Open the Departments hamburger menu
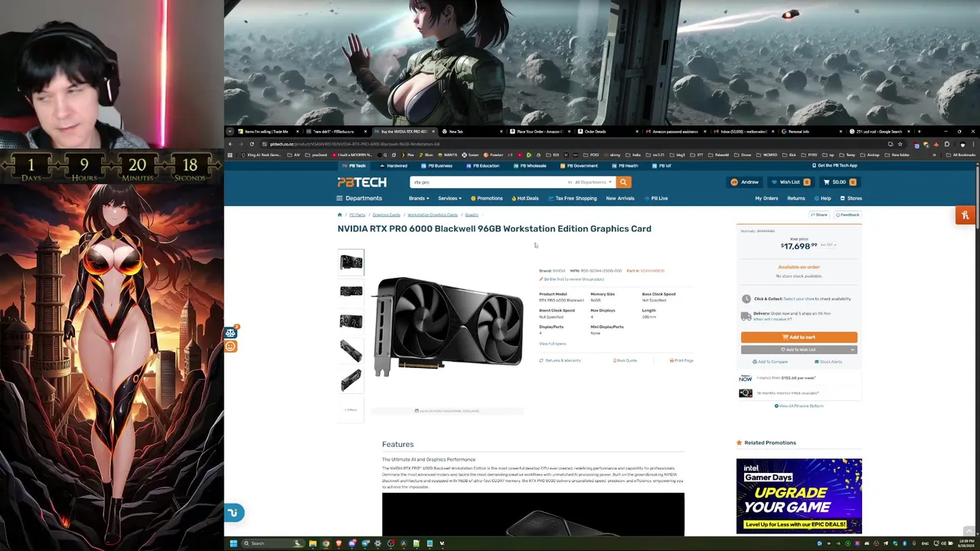980x551 pixels. (x=360, y=198)
